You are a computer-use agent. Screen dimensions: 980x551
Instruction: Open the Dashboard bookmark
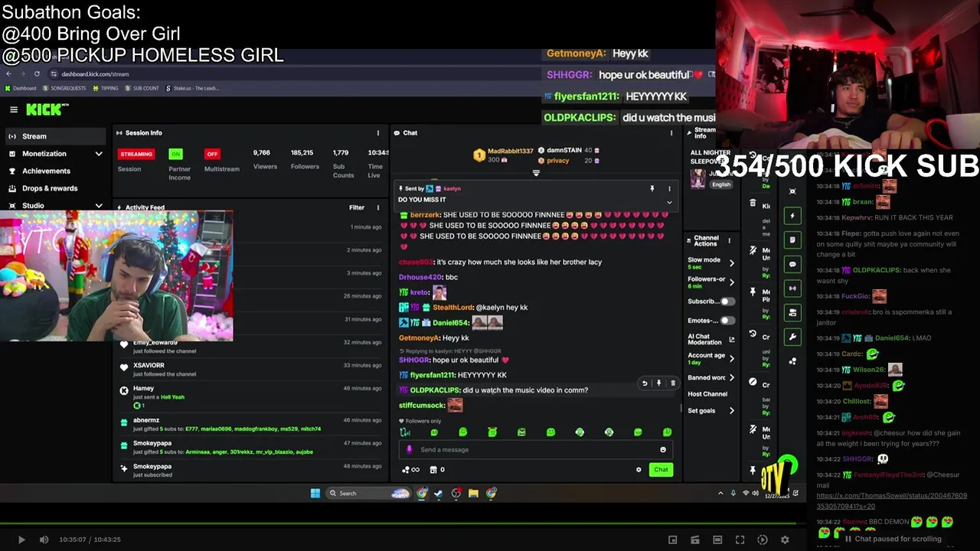pos(21,88)
